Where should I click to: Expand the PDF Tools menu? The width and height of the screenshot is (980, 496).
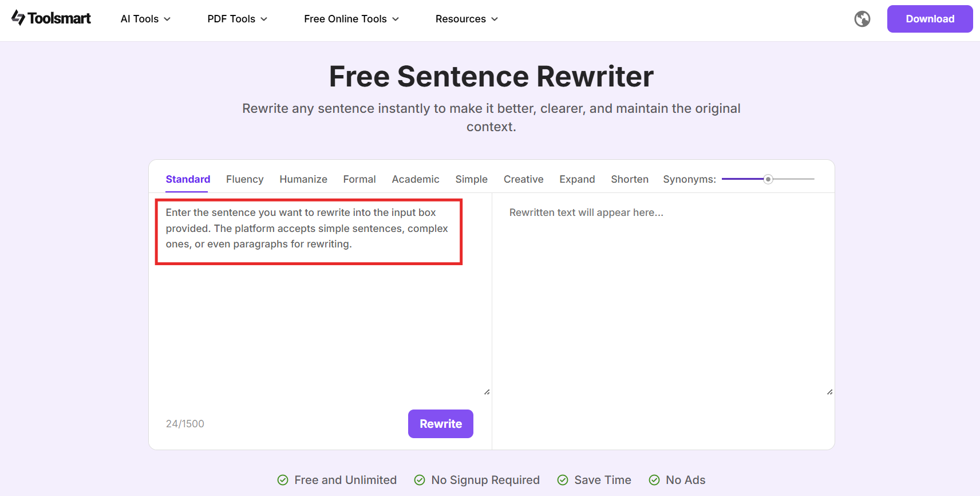pos(237,19)
